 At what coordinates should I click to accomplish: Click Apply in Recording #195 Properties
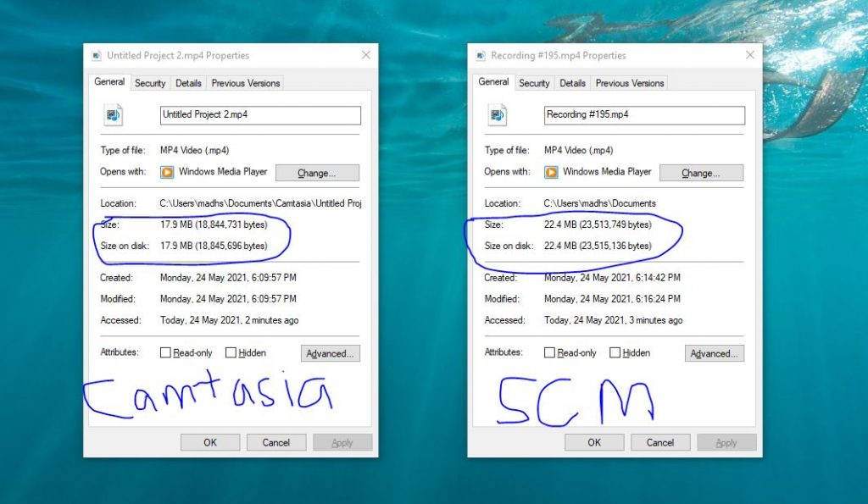(x=726, y=443)
